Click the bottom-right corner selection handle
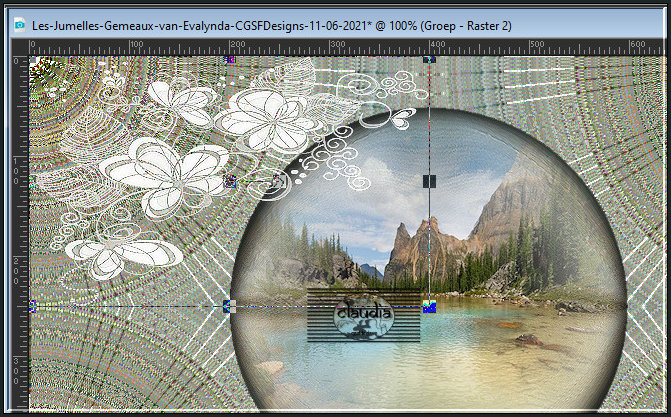 pos(429,306)
